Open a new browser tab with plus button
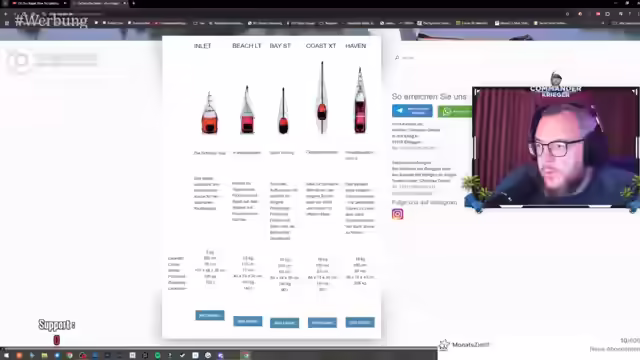The image size is (640, 360). pos(133,3)
